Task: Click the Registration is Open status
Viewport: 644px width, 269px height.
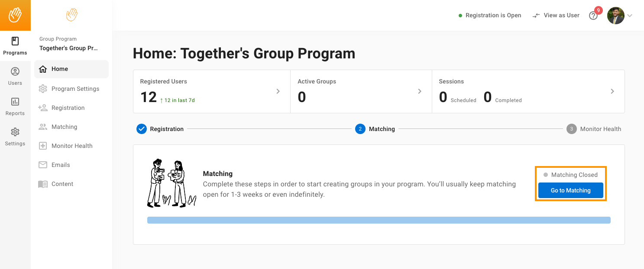Action: [x=490, y=16]
